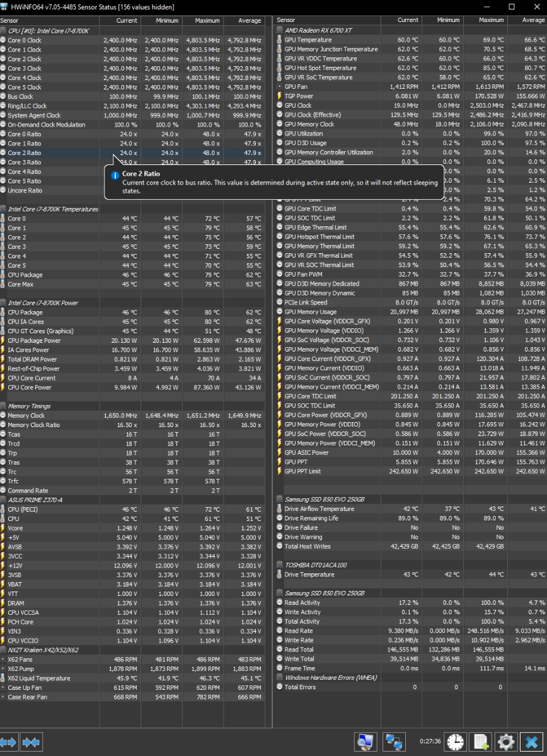Click the left panel Sensor column header
The height and width of the screenshot is (756, 547).
coord(49,20)
